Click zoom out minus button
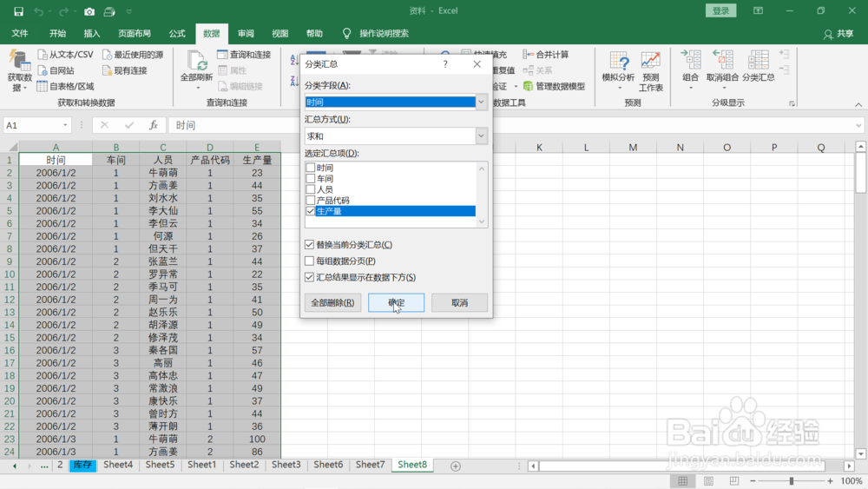Viewport: 868px width, 489px height. click(753, 480)
